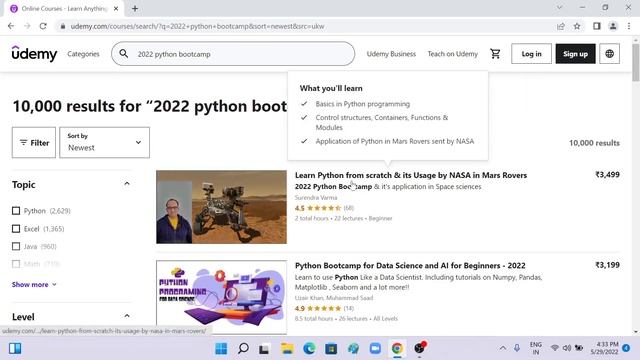
Task: Click the Sign up button
Action: (x=575, y=53)
